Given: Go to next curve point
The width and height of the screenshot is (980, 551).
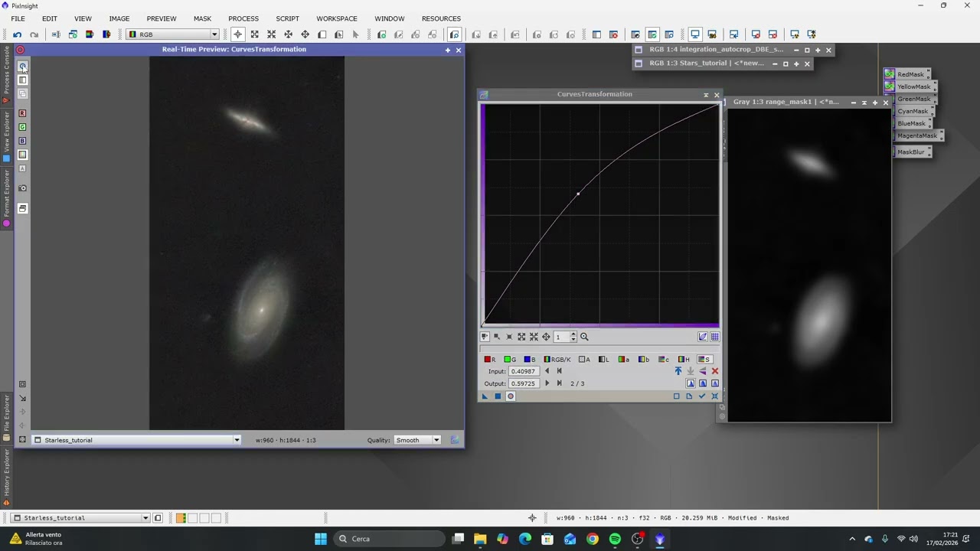Looking at the screenshot, I should tap(547, 383).
